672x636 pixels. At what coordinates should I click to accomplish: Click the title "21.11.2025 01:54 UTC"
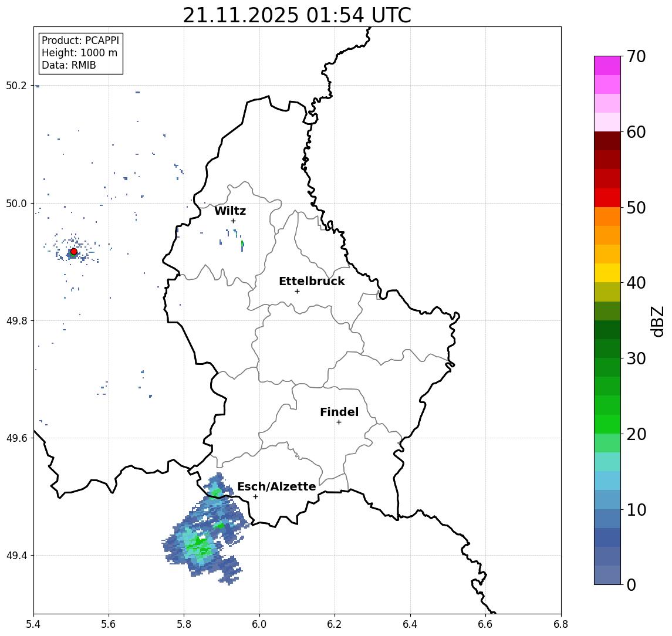point(297,15)
